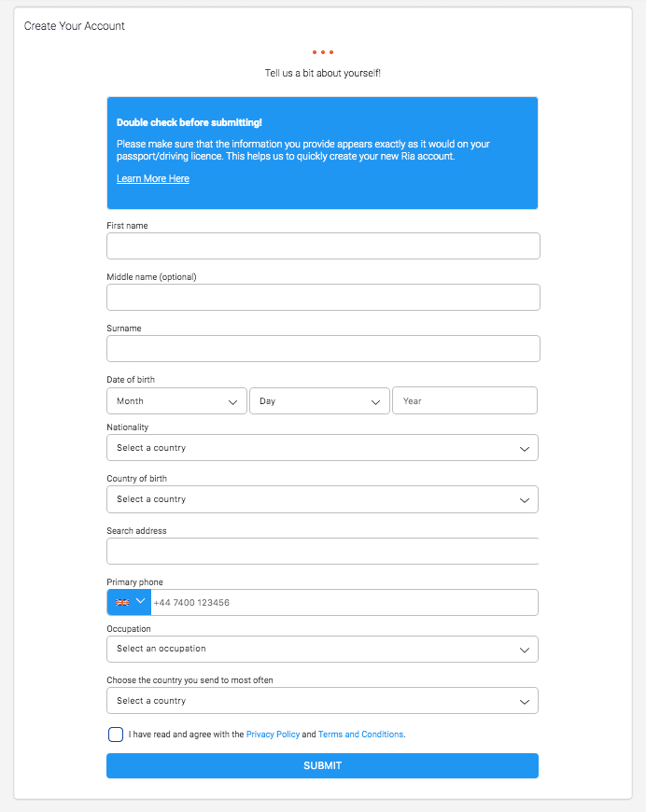The height and width of the screenshot is (812, 646).
Task: Open the Learn More Here link
Action: [153, 178]
